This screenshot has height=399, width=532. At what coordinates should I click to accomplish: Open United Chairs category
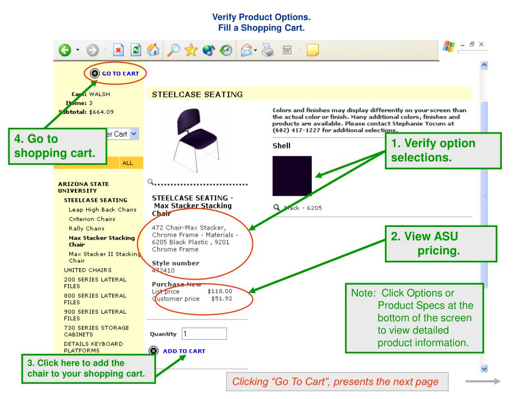click(87, 270)
